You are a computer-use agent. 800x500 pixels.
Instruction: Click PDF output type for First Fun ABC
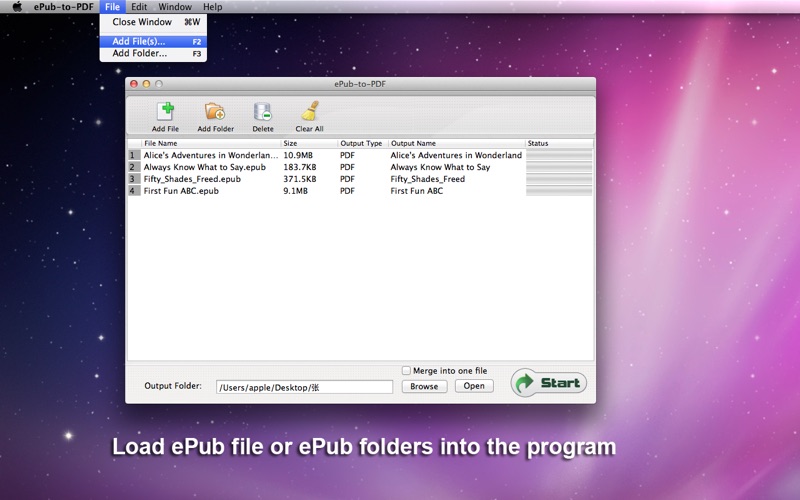click(347, 191)
